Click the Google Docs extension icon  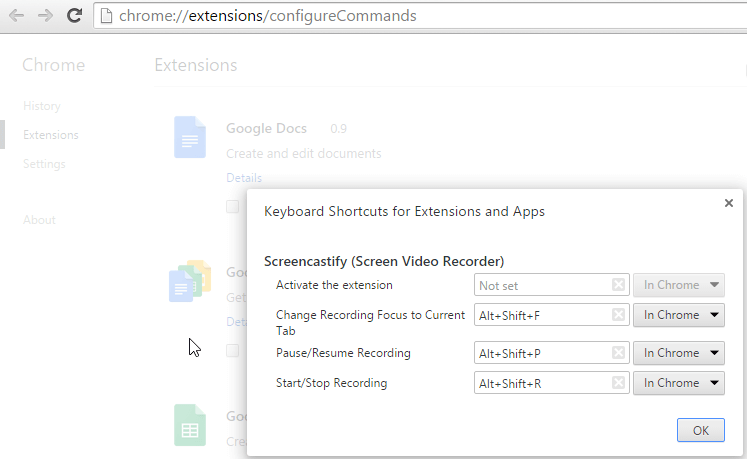(190, 137)
